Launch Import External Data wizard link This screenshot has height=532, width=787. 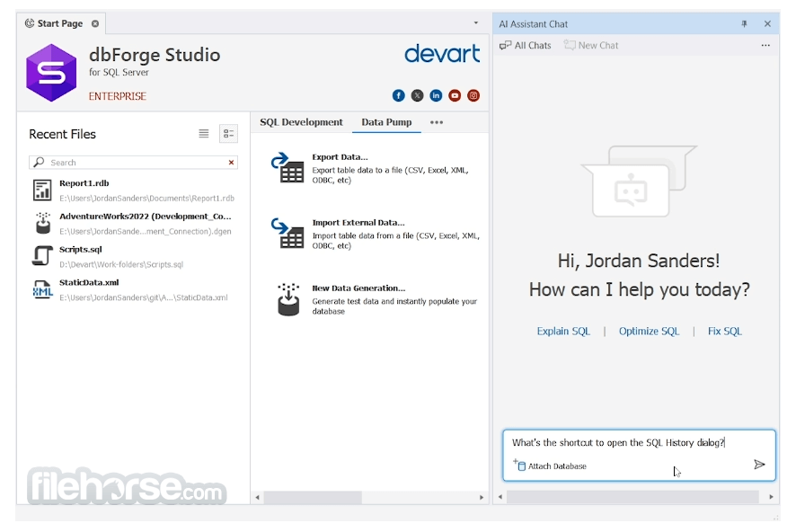tap(358, 222)
